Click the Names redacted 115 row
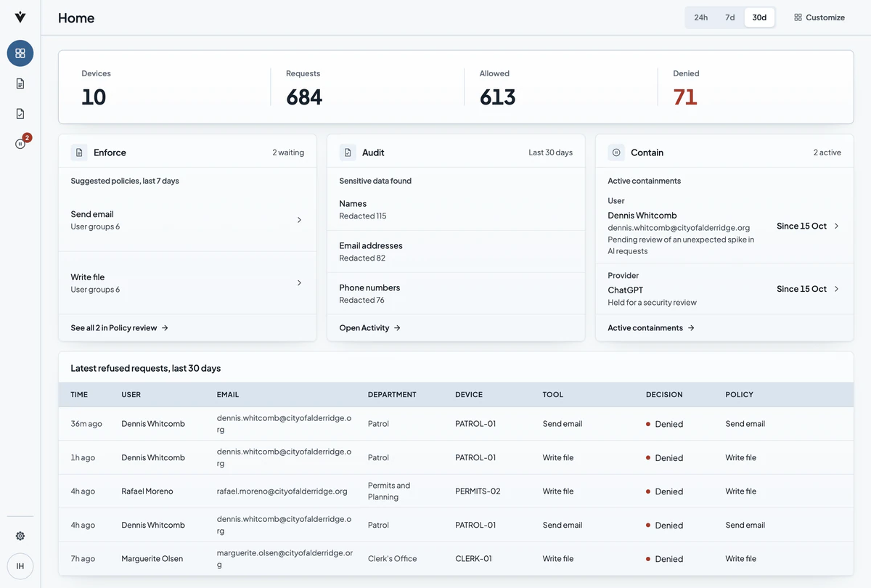The width and height of the screenshot is (871, 588). point(456,210)
